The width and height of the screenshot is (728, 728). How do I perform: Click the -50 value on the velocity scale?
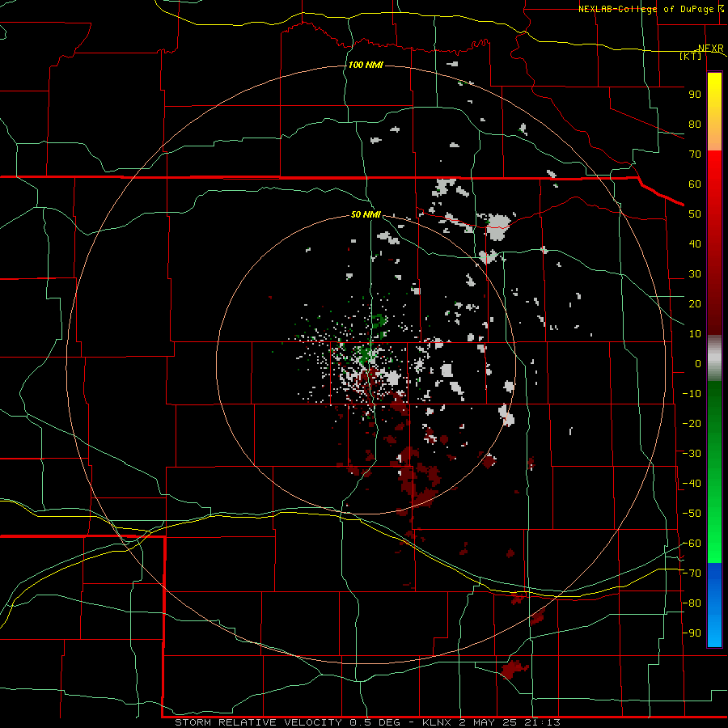point(692,514)
